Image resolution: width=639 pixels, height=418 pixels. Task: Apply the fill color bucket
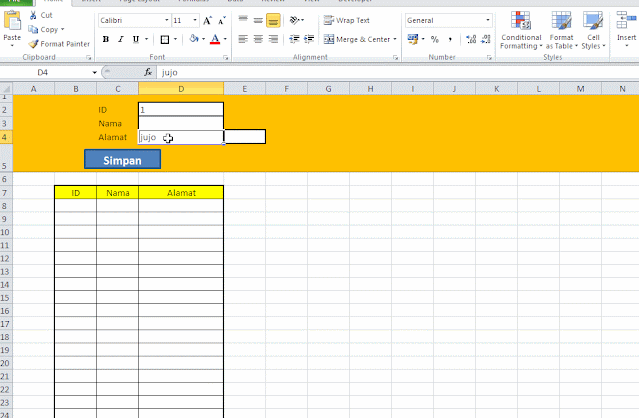[x=194, y=39]
